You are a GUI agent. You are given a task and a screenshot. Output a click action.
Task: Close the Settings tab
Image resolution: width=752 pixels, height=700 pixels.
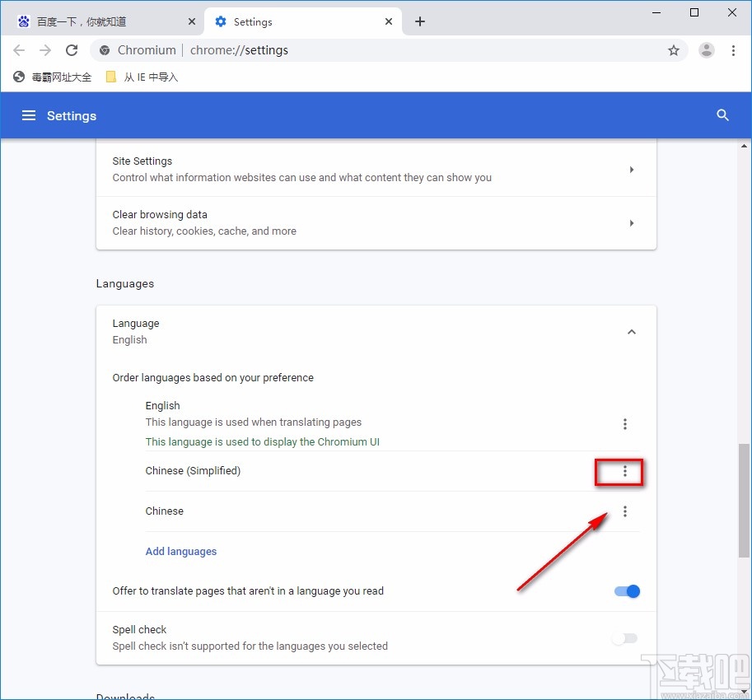[x=389, y=21]
